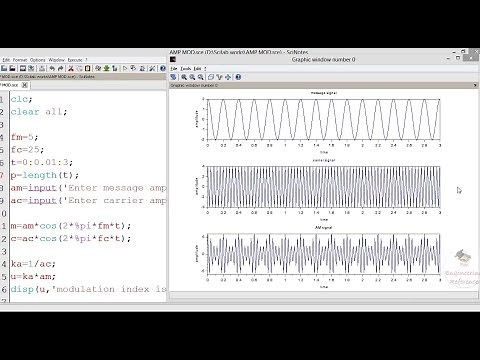Image resolution: width=480 pixels, height=360 pixels.
Task: Toggle the curve datatip icon in graphic toolbar
Action: pyautogui.click(x=219, y=77)
